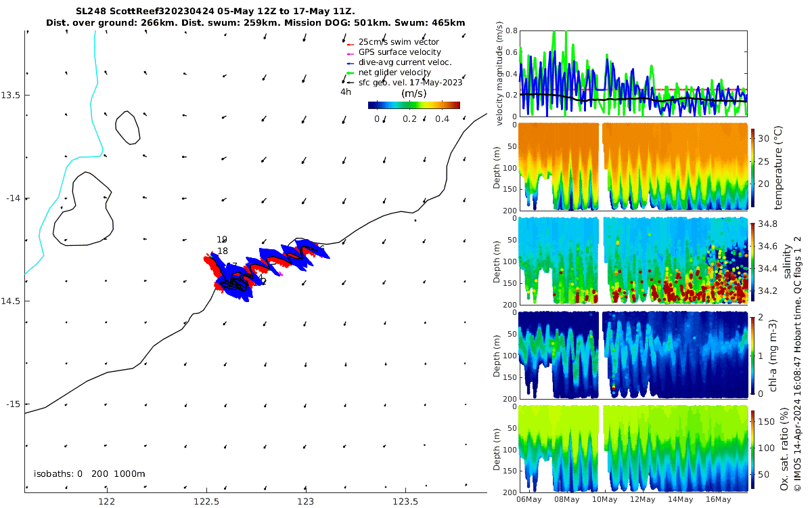Click the 'Depth (m)' label of chl-a panel

click(498, 355)
